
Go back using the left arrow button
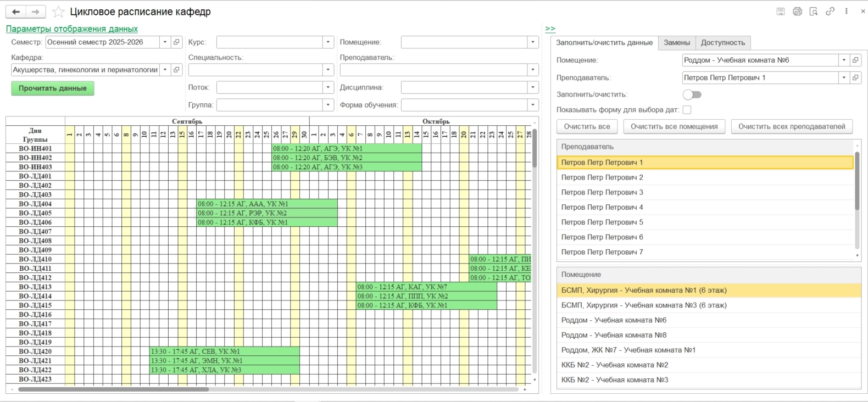click(16, 12)
